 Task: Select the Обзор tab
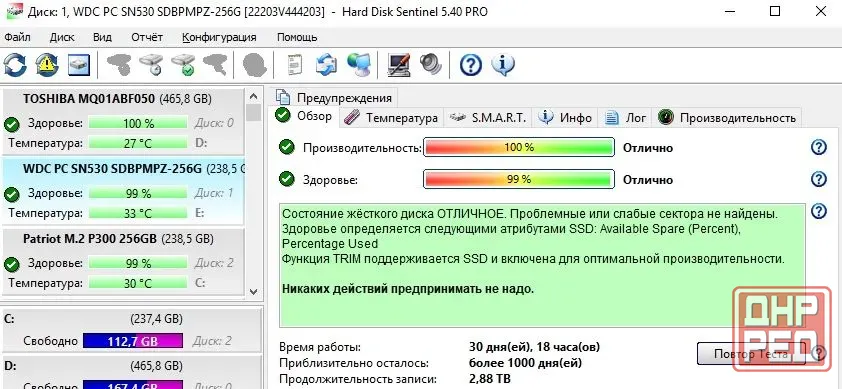(304, 116)
